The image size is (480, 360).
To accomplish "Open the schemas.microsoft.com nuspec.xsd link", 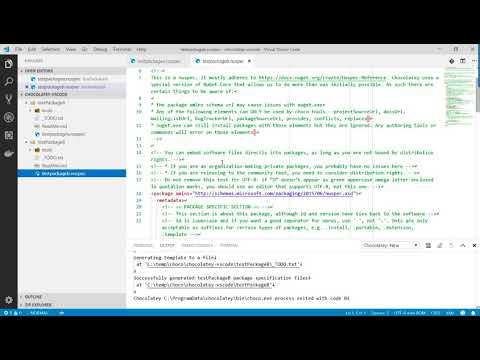I will point(273,193).
